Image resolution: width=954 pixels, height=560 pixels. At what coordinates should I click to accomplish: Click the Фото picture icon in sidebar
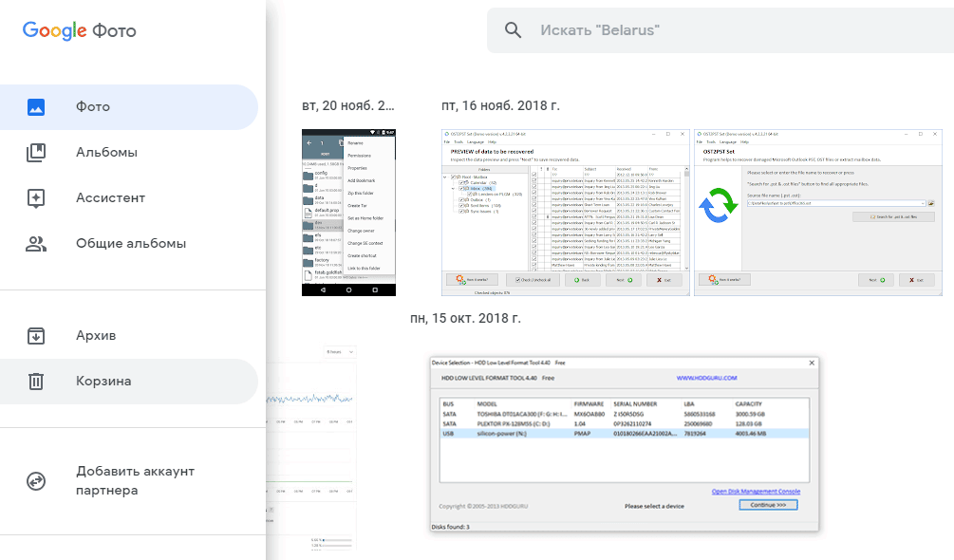tap(36, 107)
